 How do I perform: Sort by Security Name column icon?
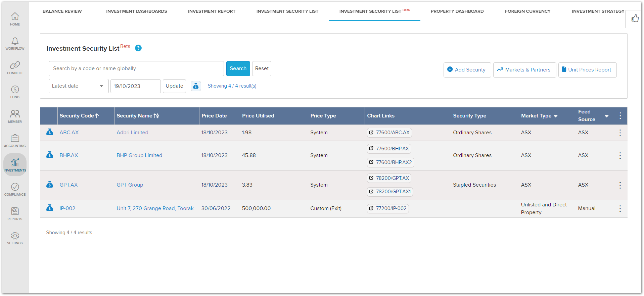coord(156,116)
